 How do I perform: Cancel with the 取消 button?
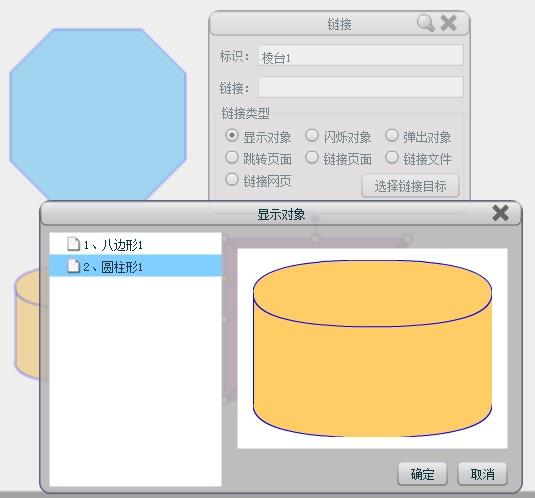[x=482, y=474]
